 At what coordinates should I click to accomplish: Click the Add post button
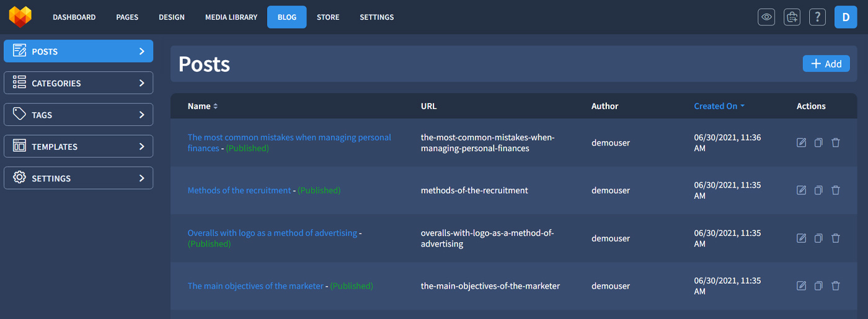click(x=826, y=64)
